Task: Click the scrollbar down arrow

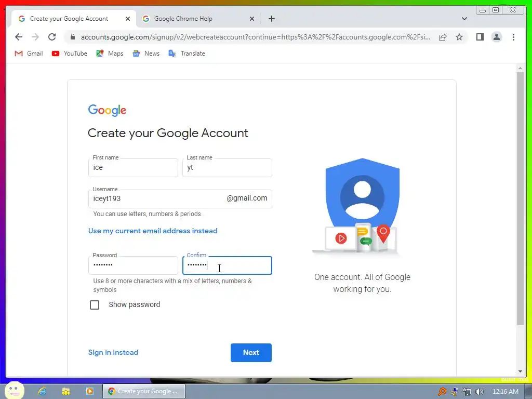Action: coord(520,372)
